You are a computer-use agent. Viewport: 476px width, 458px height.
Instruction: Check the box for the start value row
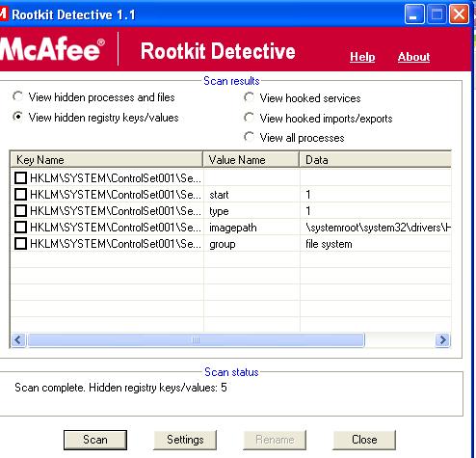(21, 194)
